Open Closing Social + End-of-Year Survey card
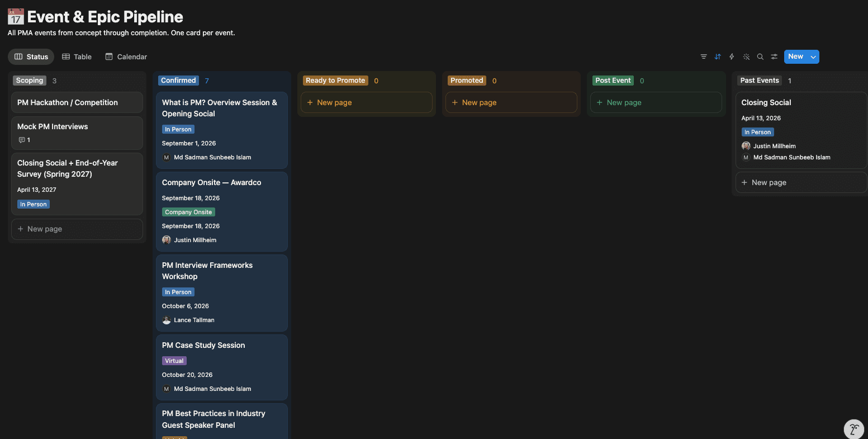Image resolution: width=868 pixels, height=439 pixels. click(x=77, y=184)
